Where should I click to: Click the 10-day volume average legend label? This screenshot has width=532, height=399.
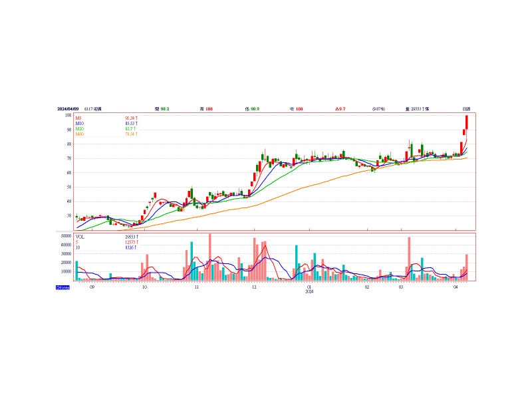point(77,247)
